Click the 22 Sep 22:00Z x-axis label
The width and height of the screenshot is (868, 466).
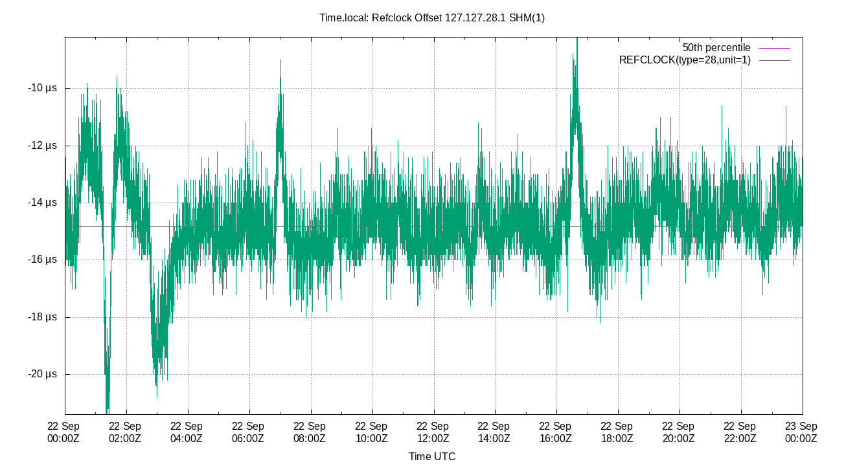tap(740, 432)
